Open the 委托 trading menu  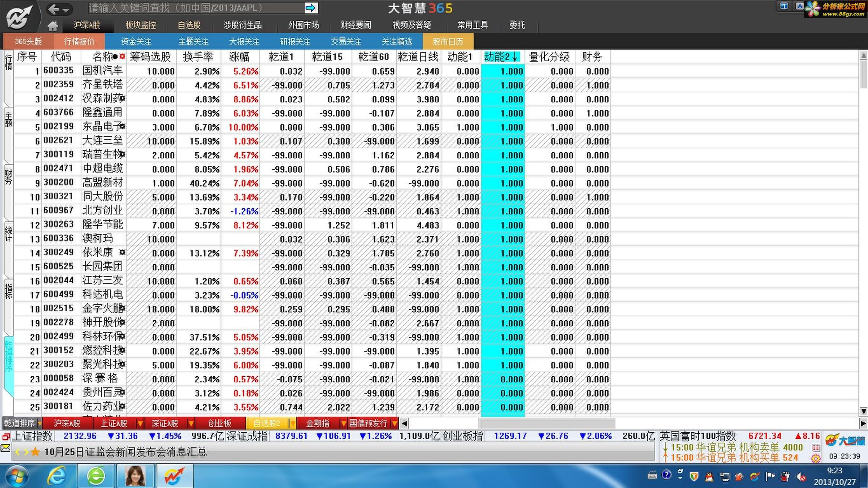pyautogui.click(x=517, y=25)
